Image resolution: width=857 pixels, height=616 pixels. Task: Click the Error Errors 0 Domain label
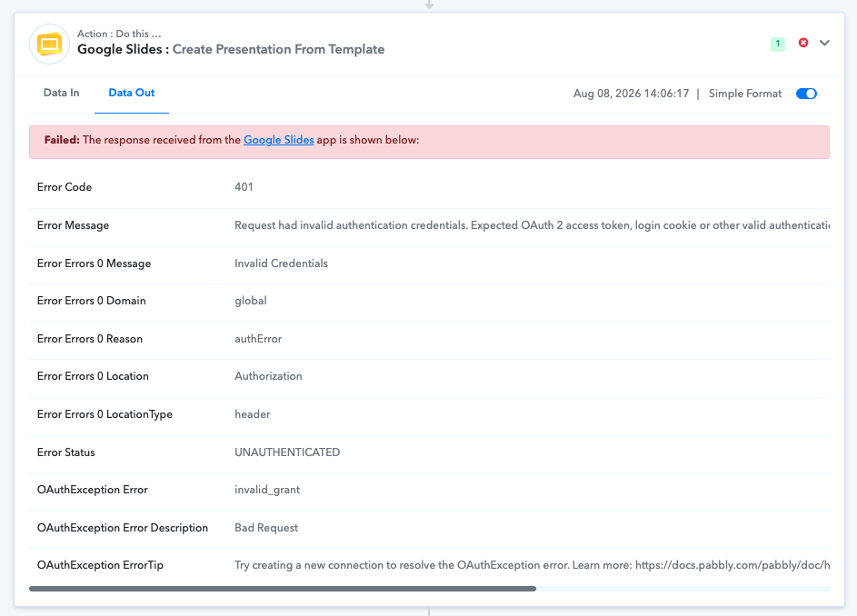pyautogui.click(x=91, y=301)
